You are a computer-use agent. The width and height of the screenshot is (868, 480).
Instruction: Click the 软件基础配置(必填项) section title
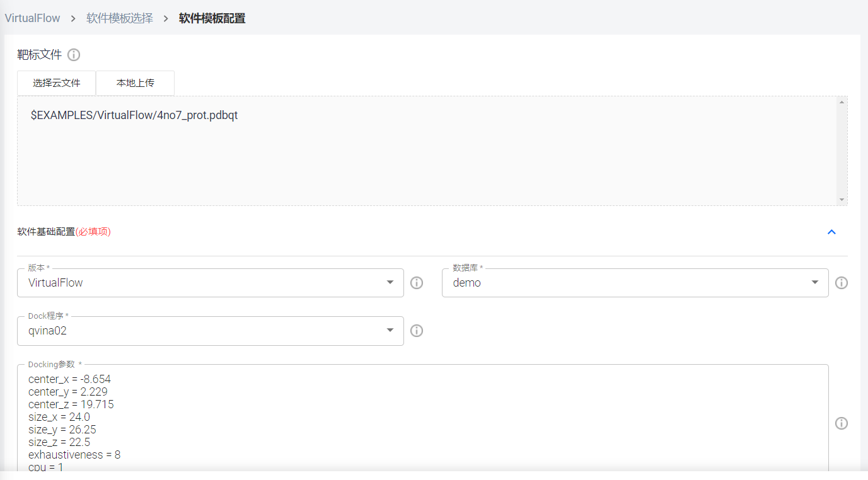[64, 232]
